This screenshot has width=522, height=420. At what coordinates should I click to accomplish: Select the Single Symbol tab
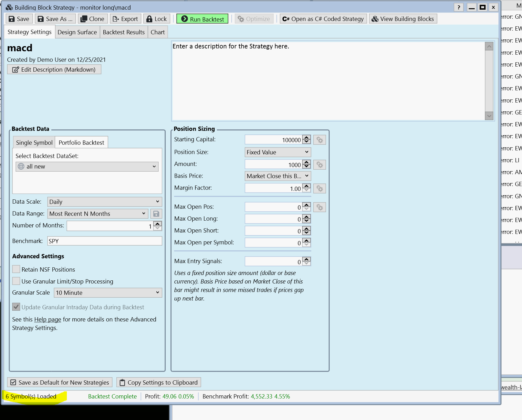pos(34,143)
